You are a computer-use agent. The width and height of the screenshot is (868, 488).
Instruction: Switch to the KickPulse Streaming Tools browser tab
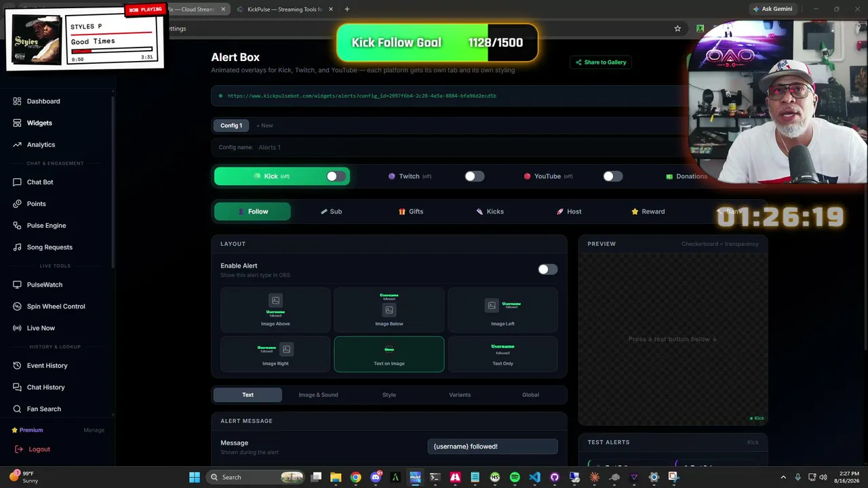285,9
